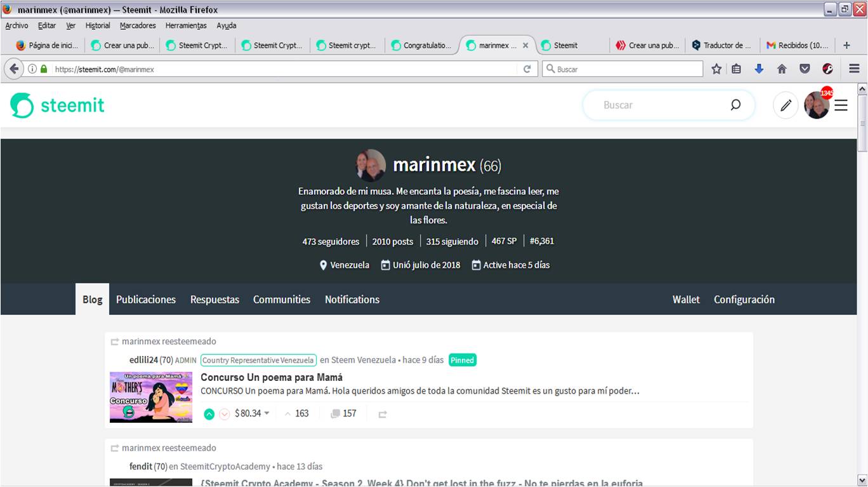Close the marinmex tab
This screenshot has height=487, width=868.
525,45
